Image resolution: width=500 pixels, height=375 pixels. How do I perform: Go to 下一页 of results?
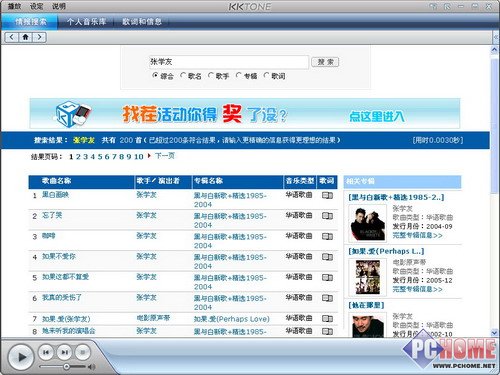tap(165, 156)
